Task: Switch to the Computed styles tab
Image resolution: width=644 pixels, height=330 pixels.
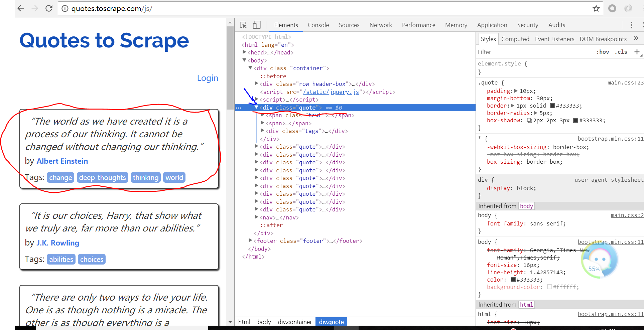Action: (x=515, y=39)
